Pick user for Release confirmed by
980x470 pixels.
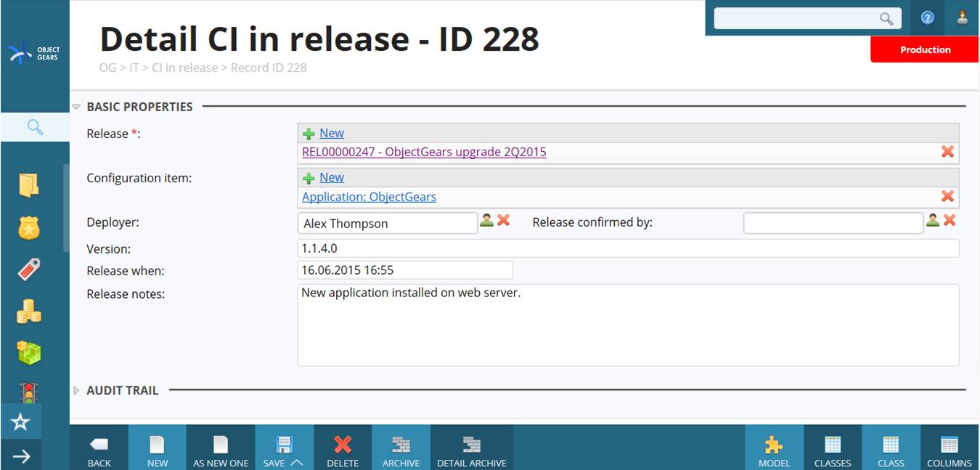(933, 220)
